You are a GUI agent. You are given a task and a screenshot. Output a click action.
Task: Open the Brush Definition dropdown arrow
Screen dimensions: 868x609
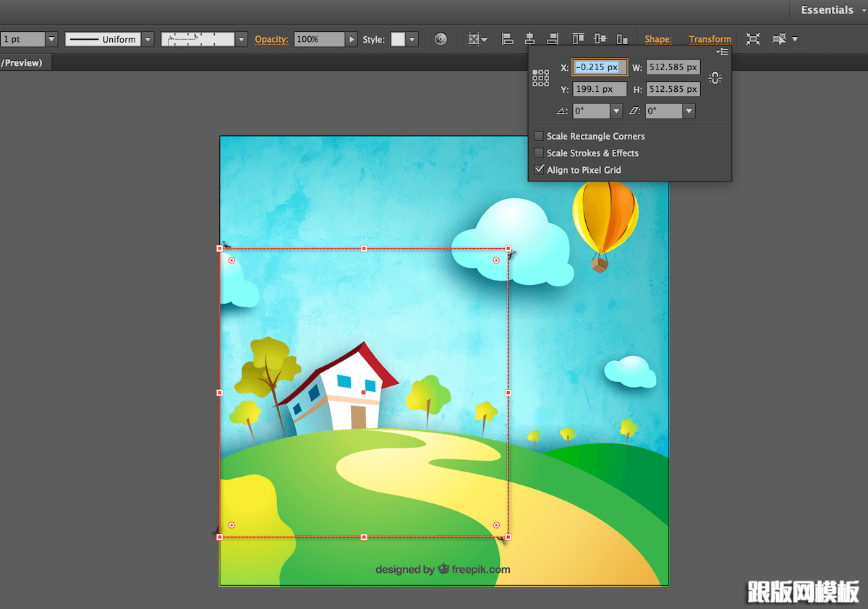point(242,39)
